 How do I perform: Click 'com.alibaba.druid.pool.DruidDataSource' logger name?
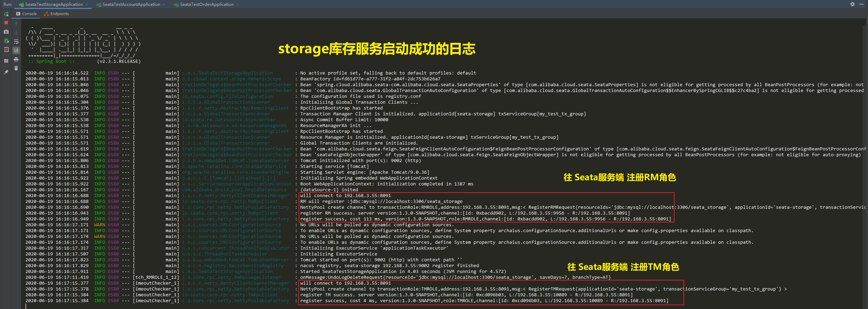[234, 190]
